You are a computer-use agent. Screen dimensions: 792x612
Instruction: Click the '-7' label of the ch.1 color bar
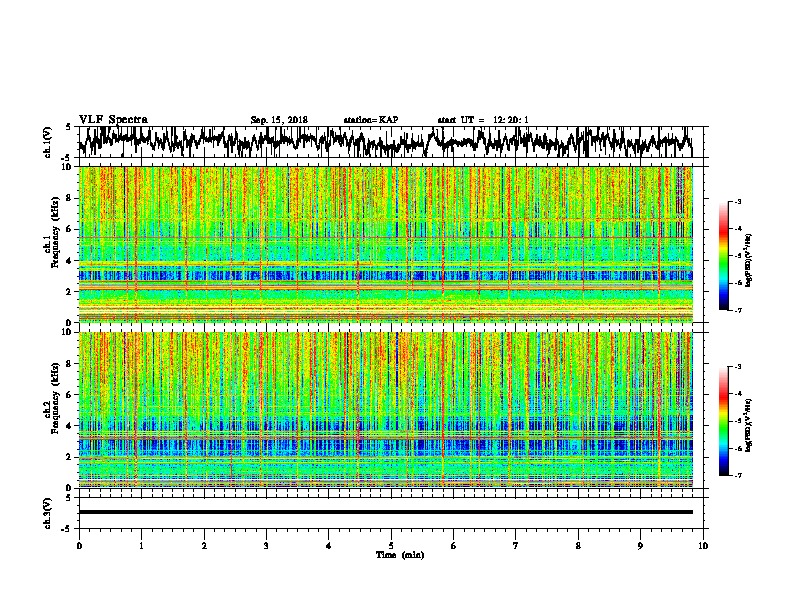737,310
